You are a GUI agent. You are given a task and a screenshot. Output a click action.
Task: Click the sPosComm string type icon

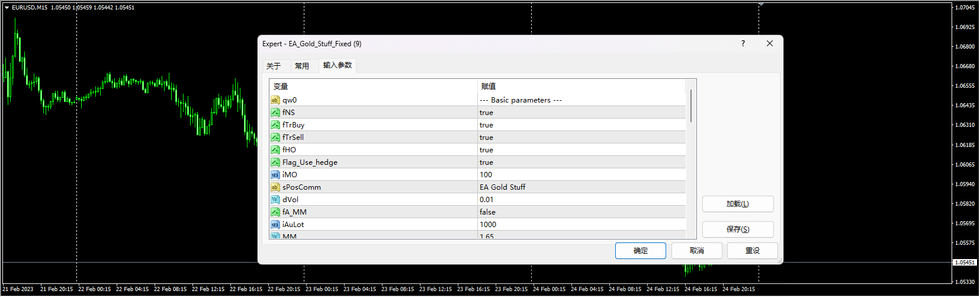(x=275, y=187)
